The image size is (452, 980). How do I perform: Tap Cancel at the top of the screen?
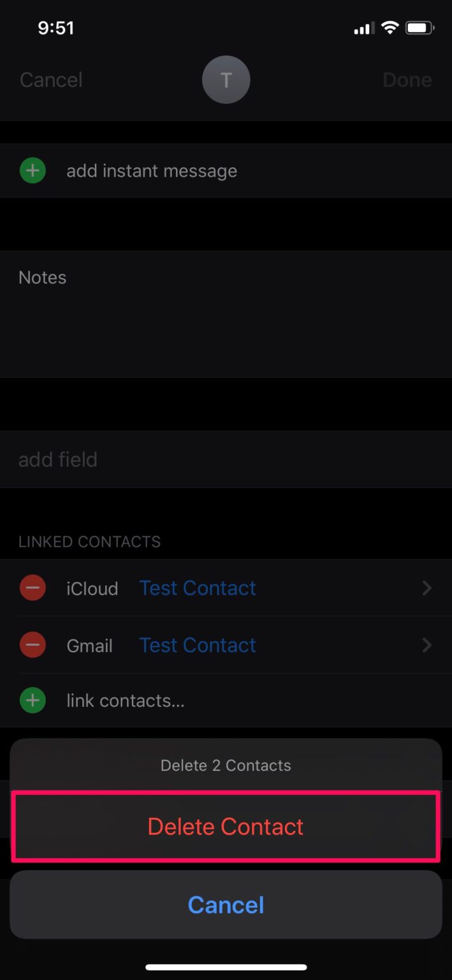tap(50, 79)
